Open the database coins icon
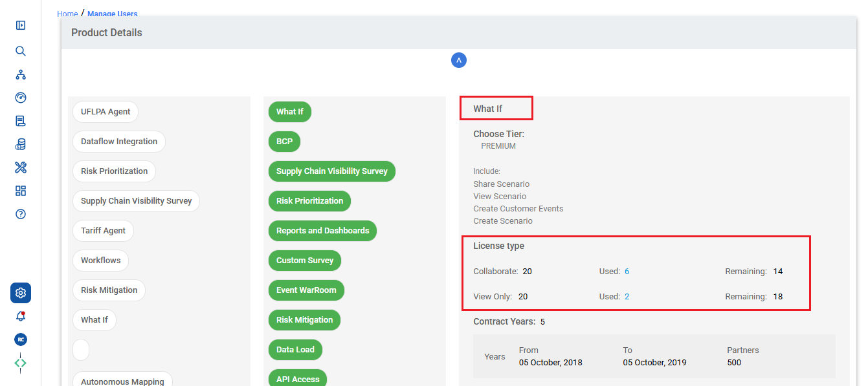 click(21, 144)
